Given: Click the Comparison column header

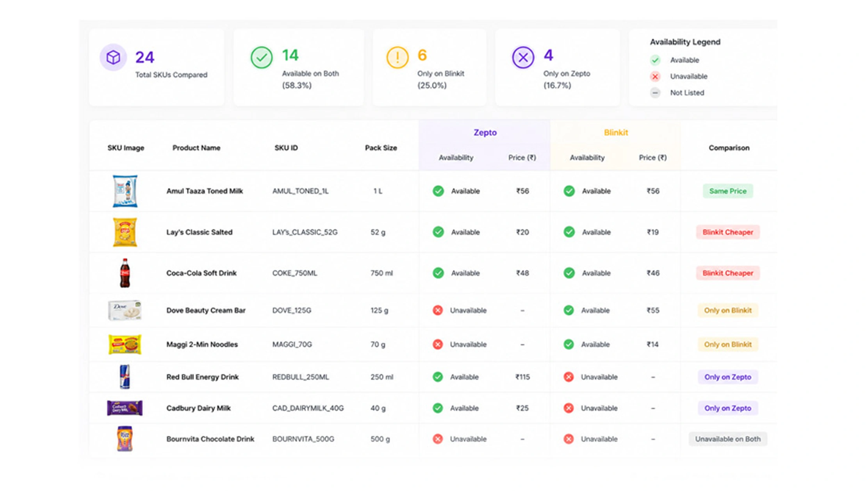Looking at the screenshot, I should [729, 148].
